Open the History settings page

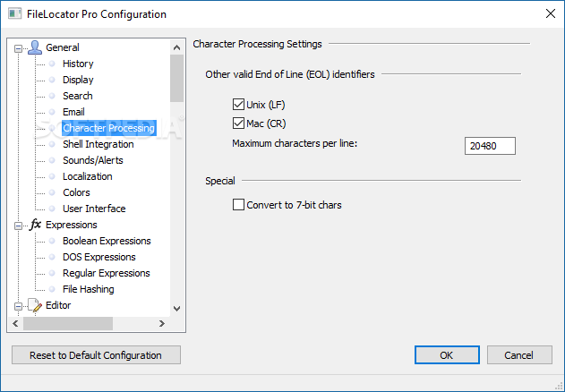point(78,64)
